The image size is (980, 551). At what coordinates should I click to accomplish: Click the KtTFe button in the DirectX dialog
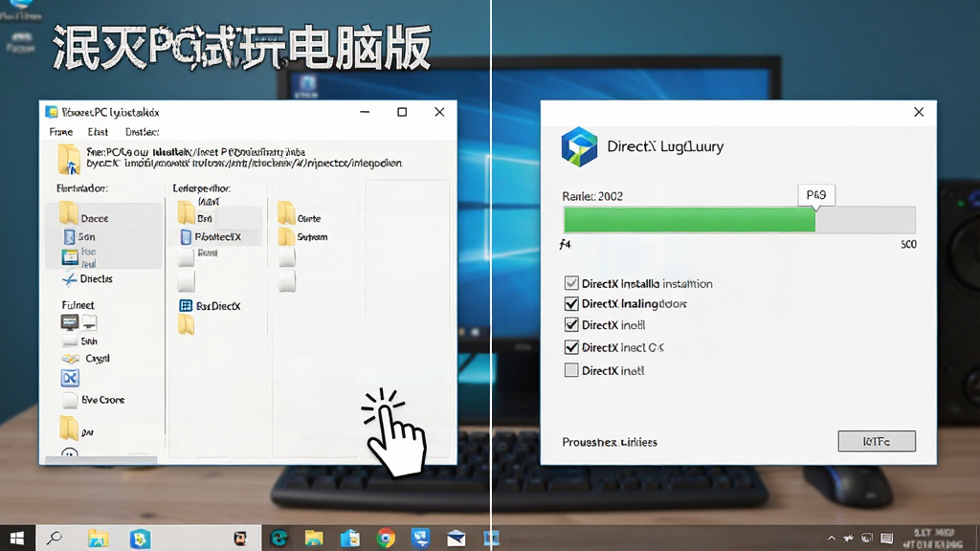coord(877,441)
